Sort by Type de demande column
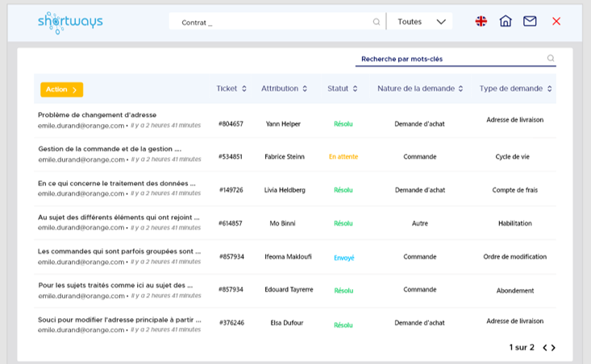The width and height of the screenshot is (591, 364). point(516,89)
